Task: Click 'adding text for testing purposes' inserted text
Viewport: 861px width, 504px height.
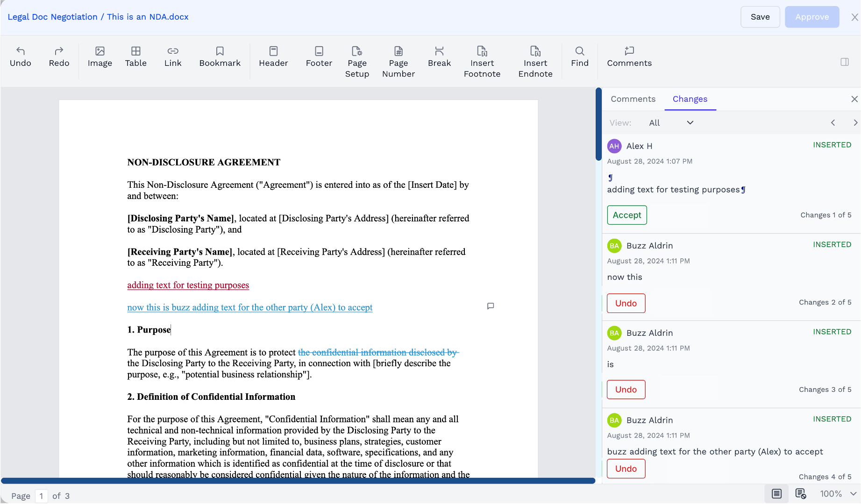Action: coord(188,285)
